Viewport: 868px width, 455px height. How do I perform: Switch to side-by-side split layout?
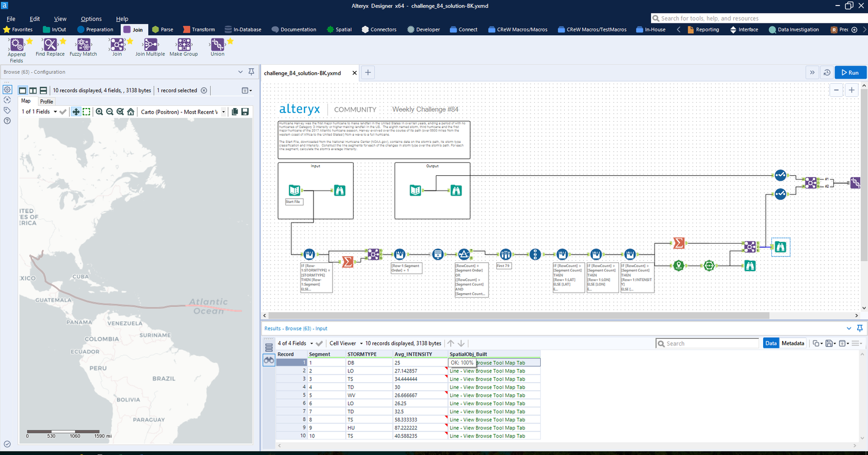(x=33, y=90)
